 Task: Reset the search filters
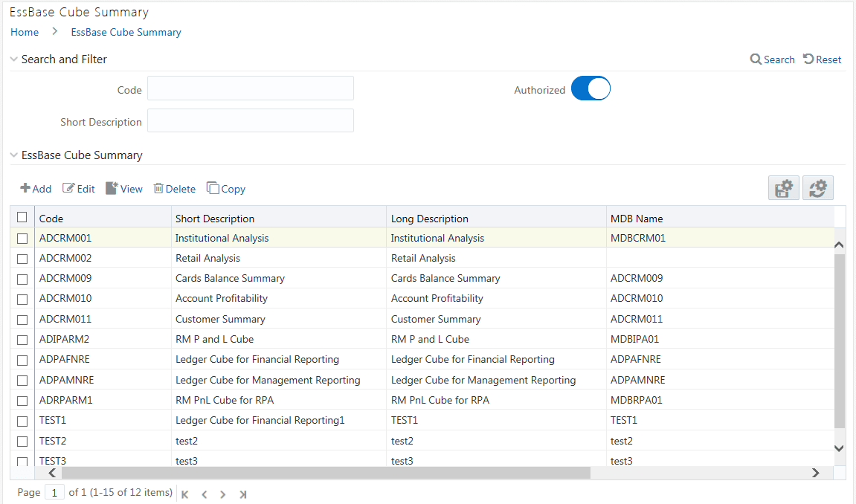pos(823,59)
